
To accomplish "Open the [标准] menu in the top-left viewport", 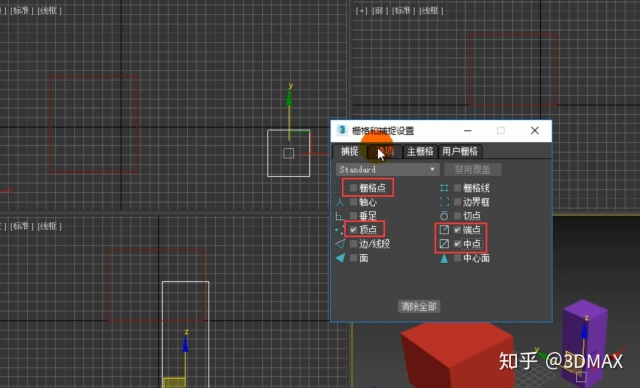I will pos(22,11).
